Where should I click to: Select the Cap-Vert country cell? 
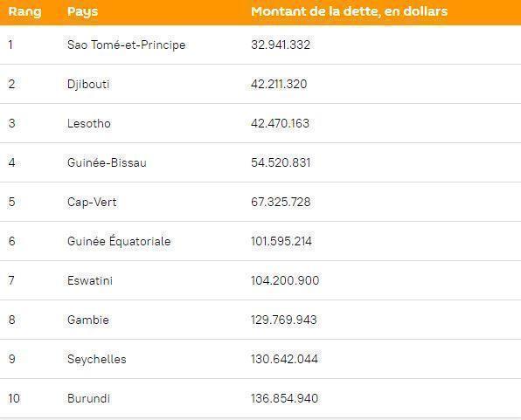pyautogui.click(x=92, y=202)
